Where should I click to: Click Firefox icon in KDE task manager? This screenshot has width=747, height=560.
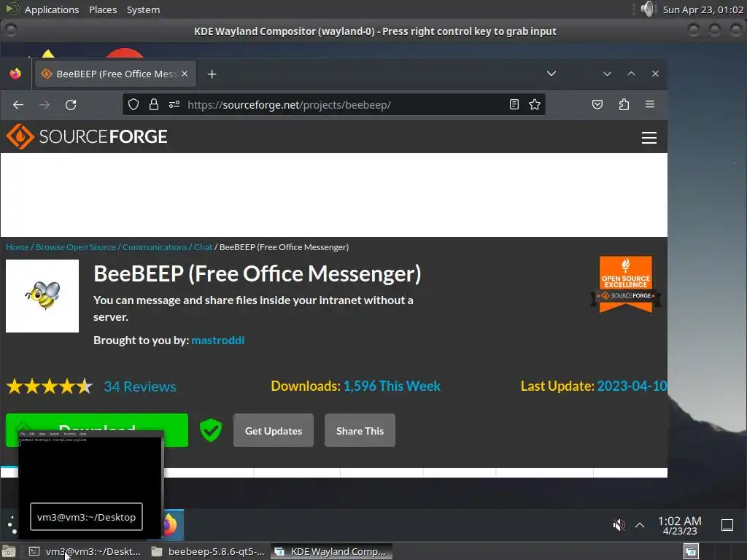[x=172, y=525]
